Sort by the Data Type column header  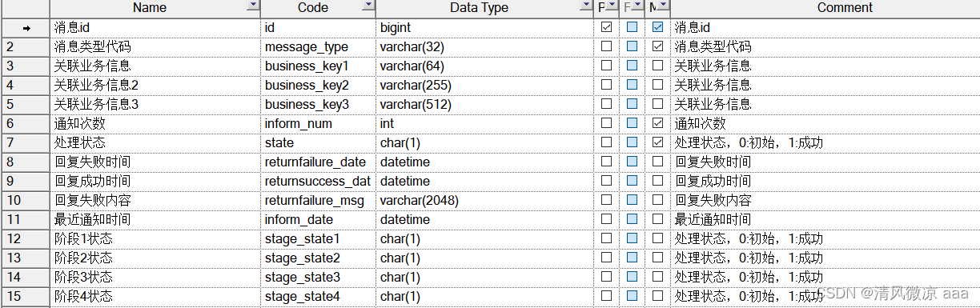[x=479, y=8]
